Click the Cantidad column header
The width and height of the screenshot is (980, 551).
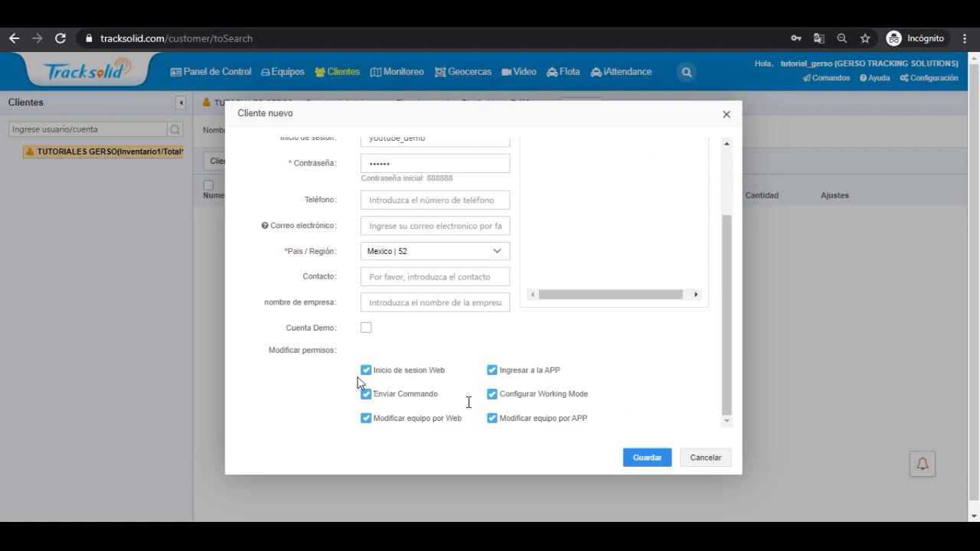[x=762, y=195]
